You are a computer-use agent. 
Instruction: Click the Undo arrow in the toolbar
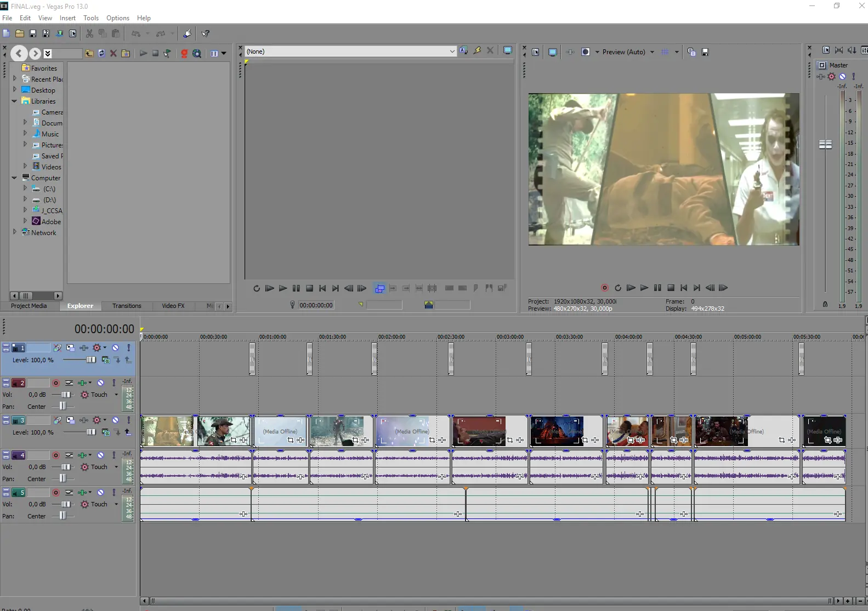click(135, 33)
